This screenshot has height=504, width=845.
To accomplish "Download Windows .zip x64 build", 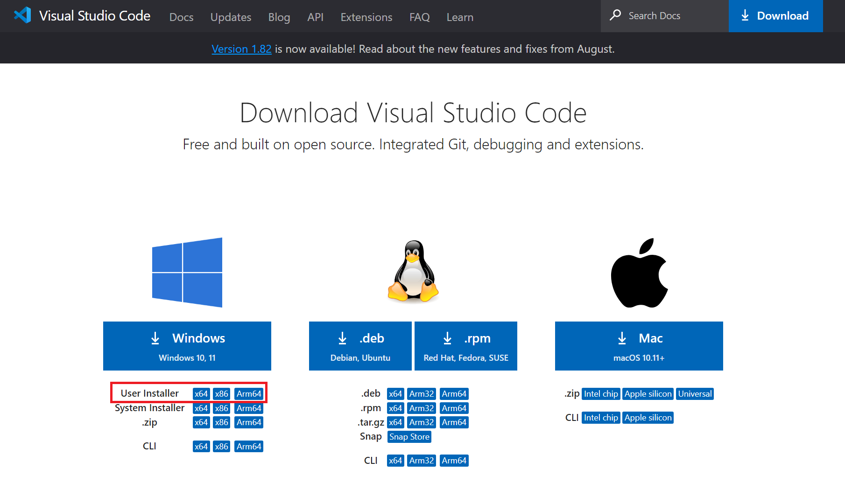I will [x=201, y=422].
